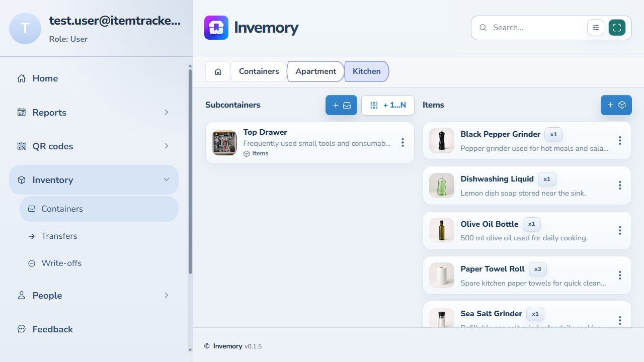
Task: Open Write-offs in the sidebar
Action: pyautogui.click(x=99, y=263)
